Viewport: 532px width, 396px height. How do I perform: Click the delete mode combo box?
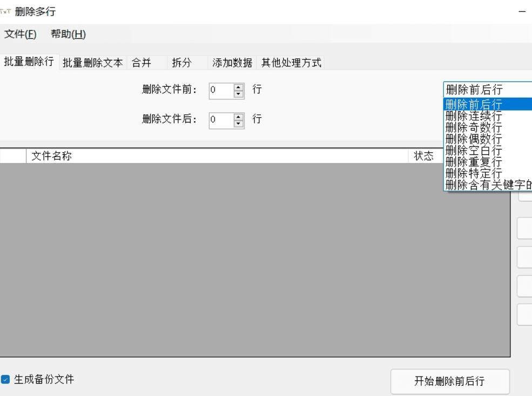click(488, 90)
